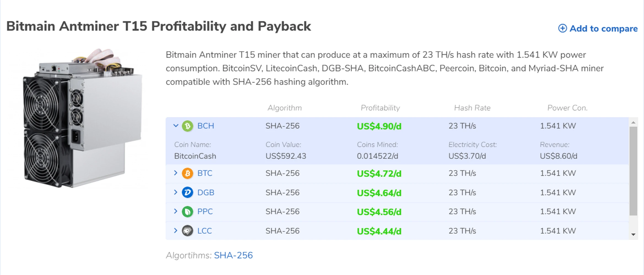This screenshot has width=644, height=275.
Task: Click the orange Bitcoin coin icon
Action: coord(188,174)
